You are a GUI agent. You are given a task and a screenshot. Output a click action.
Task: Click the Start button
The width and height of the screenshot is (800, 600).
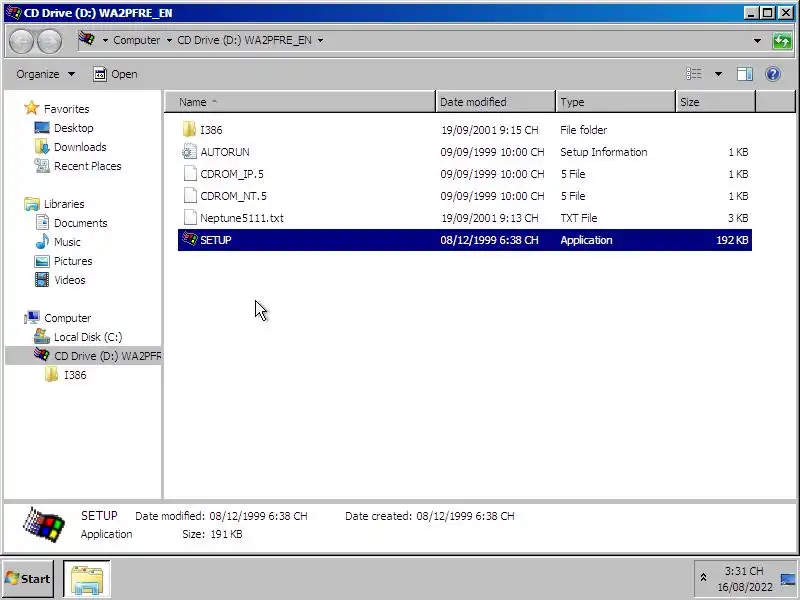[x=28, y=579]
